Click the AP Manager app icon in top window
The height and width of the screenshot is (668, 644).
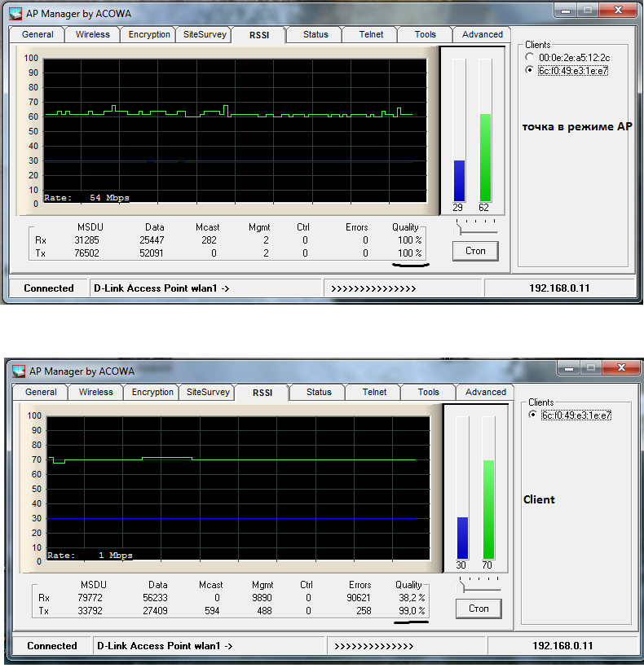[x=15, y=13]
